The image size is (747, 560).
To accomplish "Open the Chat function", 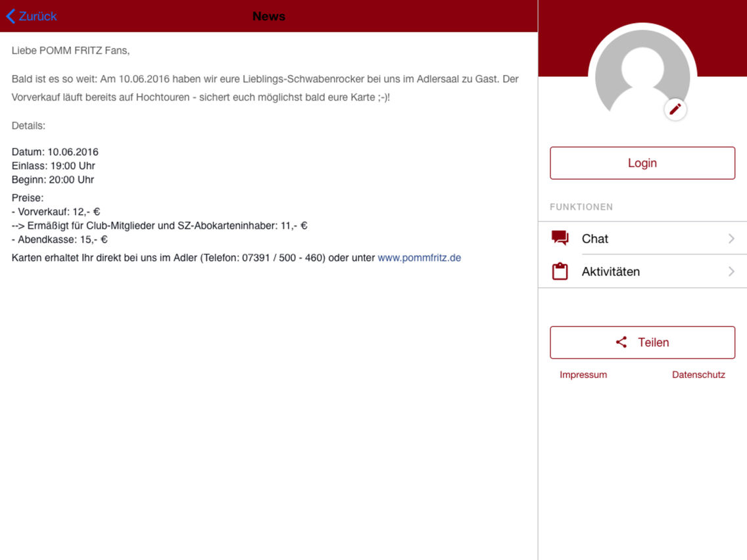I will point(642,238).
